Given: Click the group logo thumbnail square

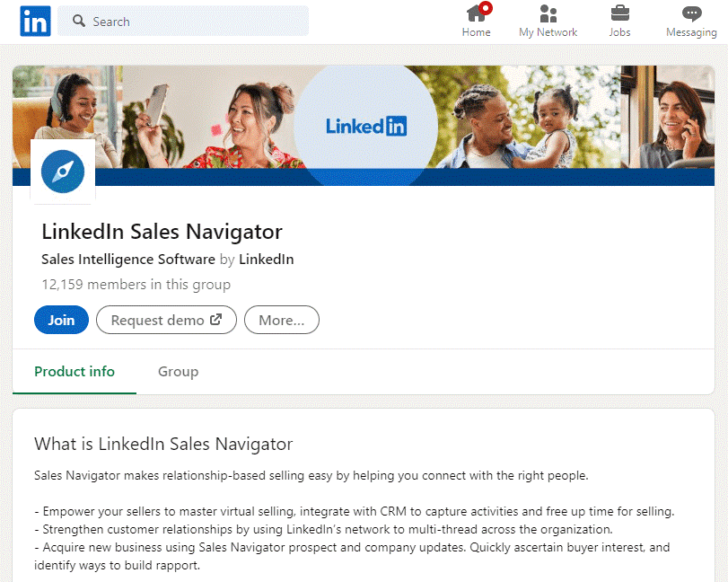Looking at the screenshot, I should click(x=63, y=172).
